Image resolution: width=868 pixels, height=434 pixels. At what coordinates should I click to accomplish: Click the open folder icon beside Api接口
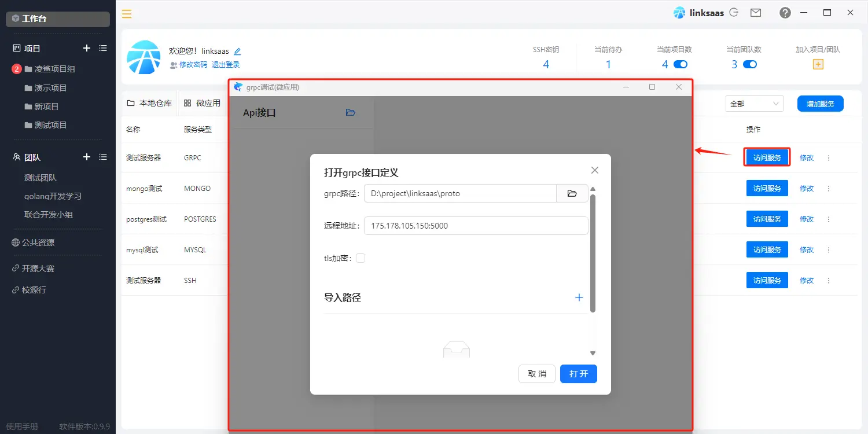[x=350, y=112]
